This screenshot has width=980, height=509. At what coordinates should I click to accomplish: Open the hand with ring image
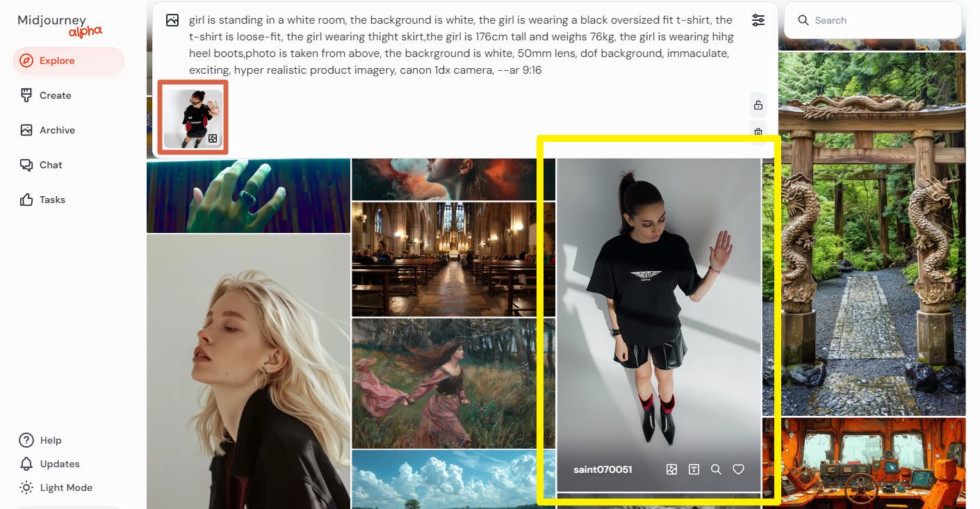pos(248,195)
